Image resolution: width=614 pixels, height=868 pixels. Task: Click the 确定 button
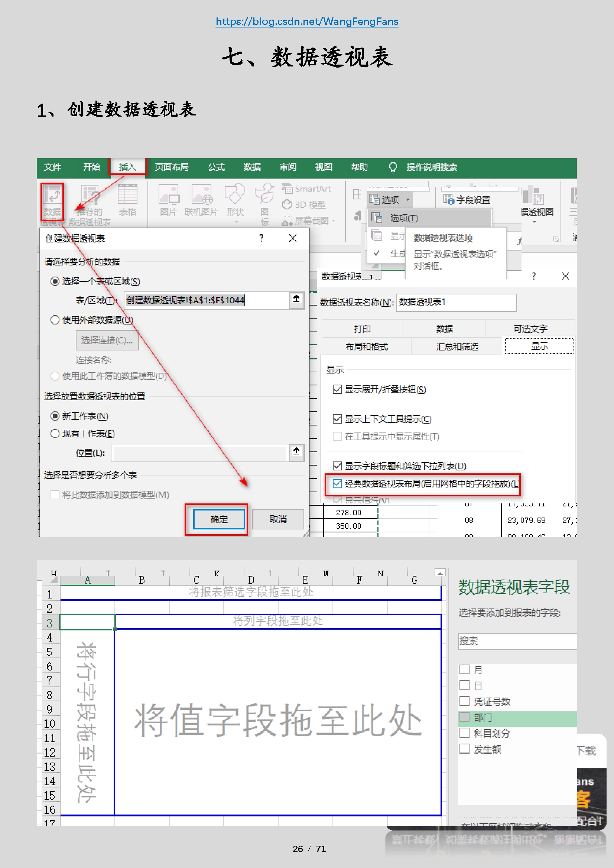tap(219, 519)
